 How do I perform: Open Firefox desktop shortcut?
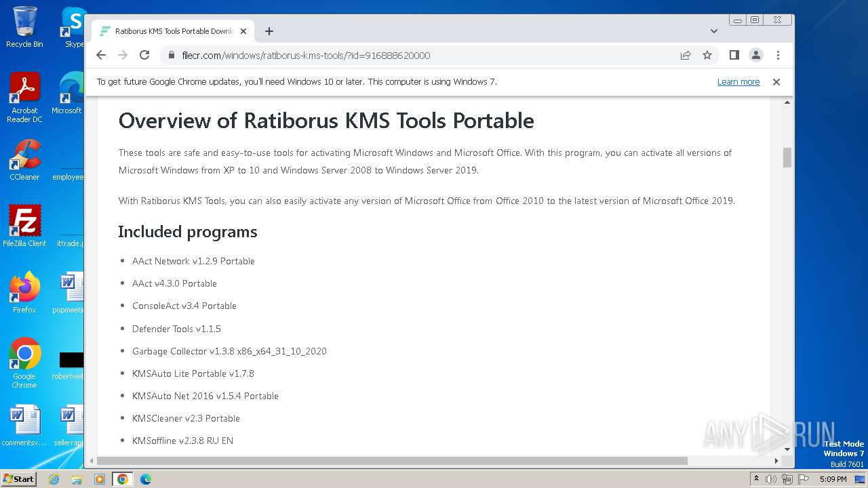(x=24, y=293)
